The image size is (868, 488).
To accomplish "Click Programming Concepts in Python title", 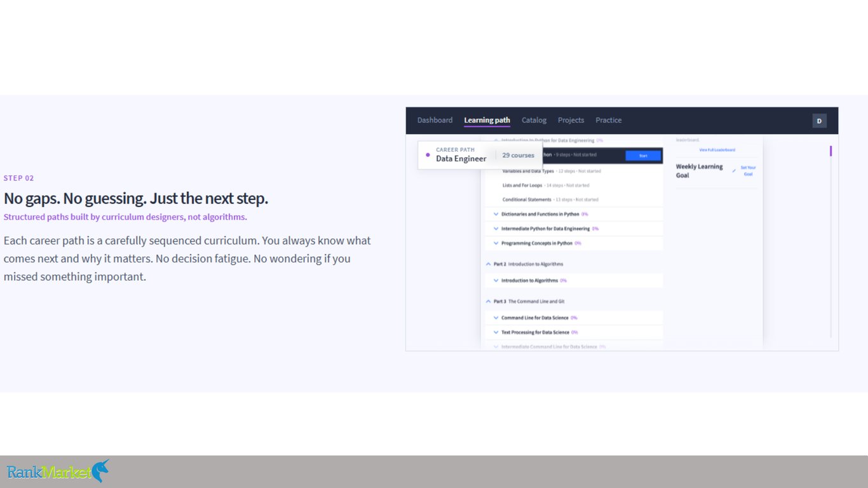I will pos(537,243).
